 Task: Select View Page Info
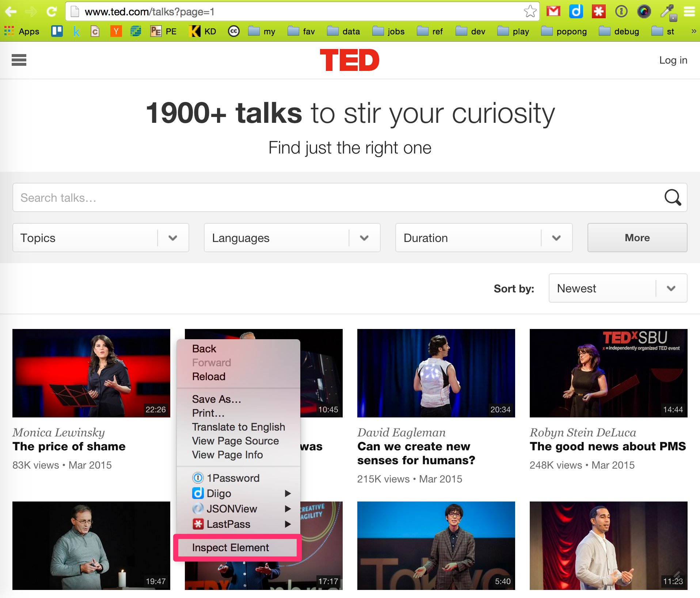coord(239,455)
